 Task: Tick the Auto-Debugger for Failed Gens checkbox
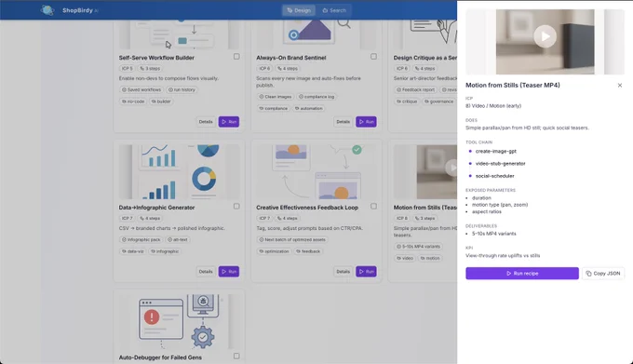[236, 356]
